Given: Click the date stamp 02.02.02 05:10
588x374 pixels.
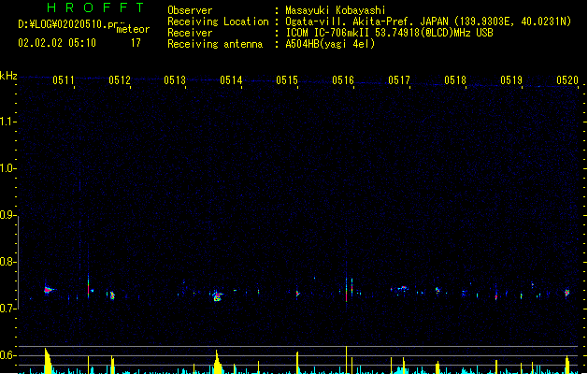Looking at the screenshot, I should [x=57, y=43].
